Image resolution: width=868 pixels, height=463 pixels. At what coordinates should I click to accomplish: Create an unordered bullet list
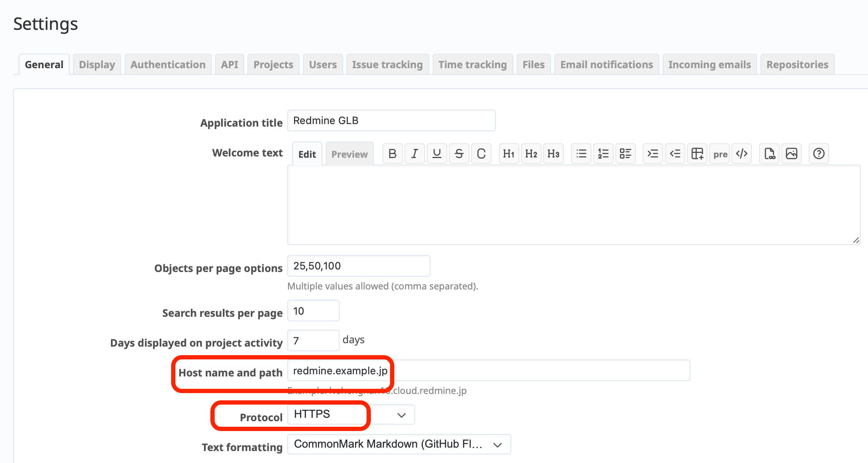581,153
